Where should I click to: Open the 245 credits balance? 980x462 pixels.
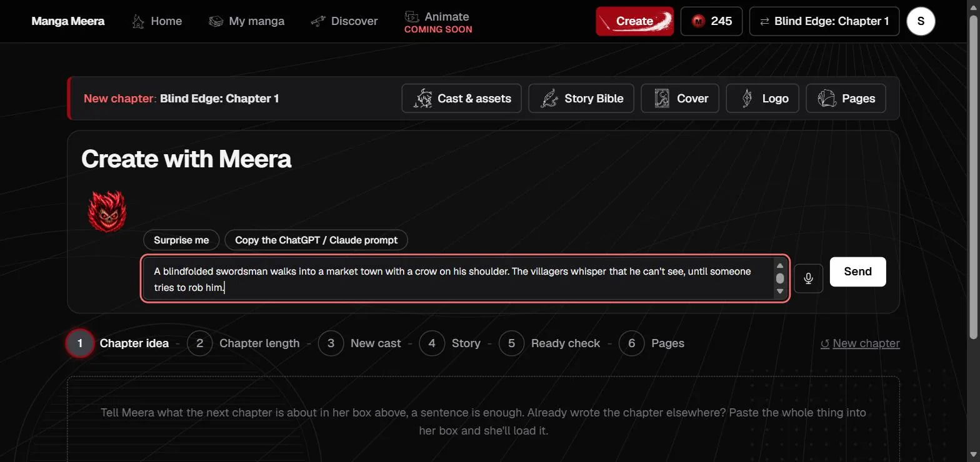click(x=711, y=21)
